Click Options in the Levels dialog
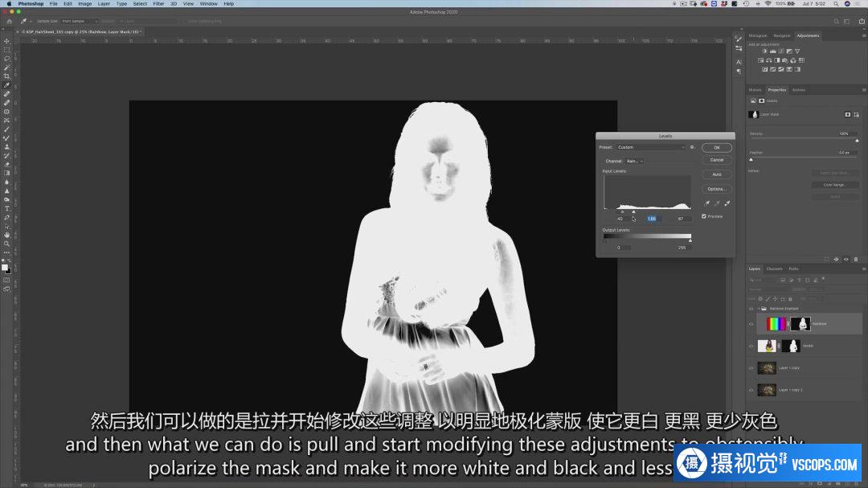The width and height of the screenshot is (868, 488). [716, 189]
